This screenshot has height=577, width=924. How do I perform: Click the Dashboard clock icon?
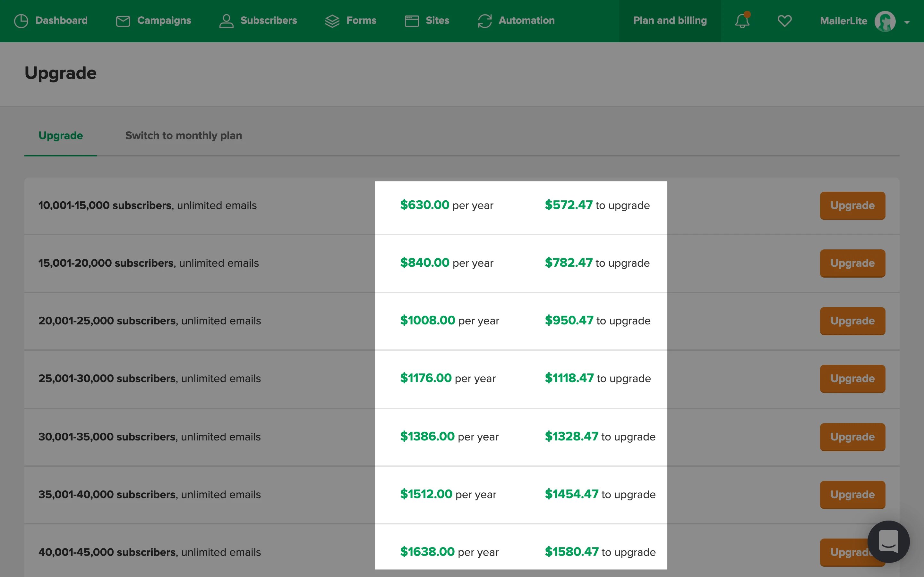click(21, 21)
